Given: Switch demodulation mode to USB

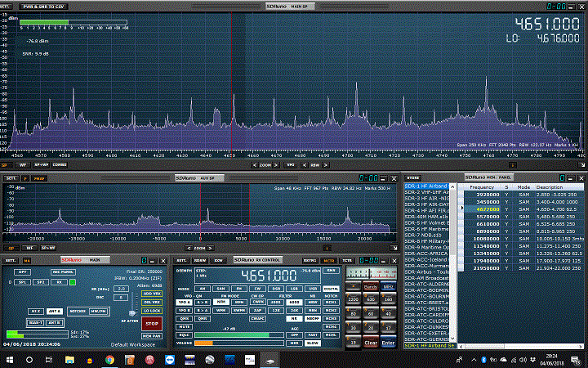Looking at the screenshot, I should 312,289.
